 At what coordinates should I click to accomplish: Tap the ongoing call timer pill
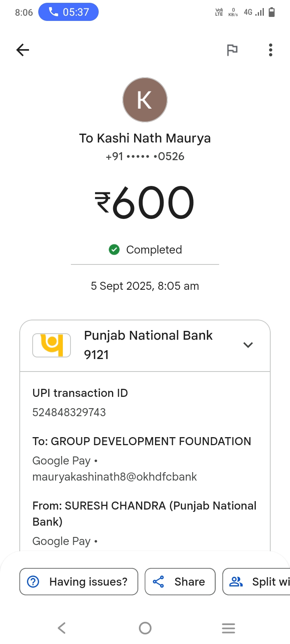click(x=68, y=12)
